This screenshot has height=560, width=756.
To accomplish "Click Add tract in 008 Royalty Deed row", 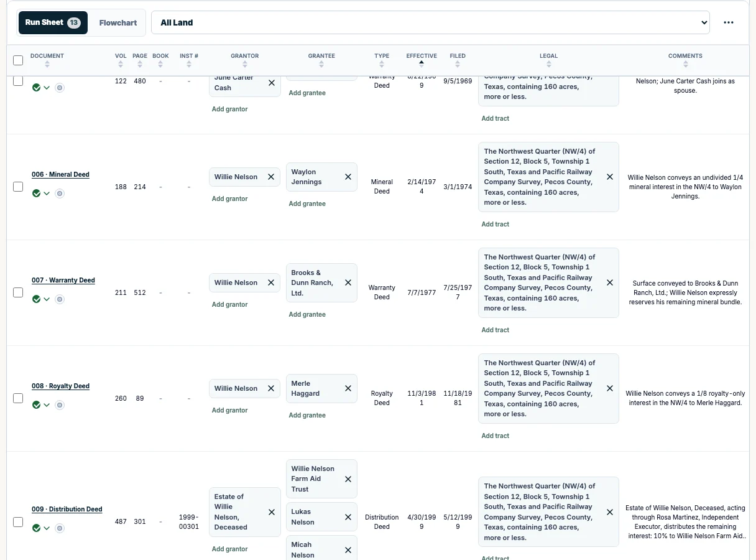I will tap(496, 436).
